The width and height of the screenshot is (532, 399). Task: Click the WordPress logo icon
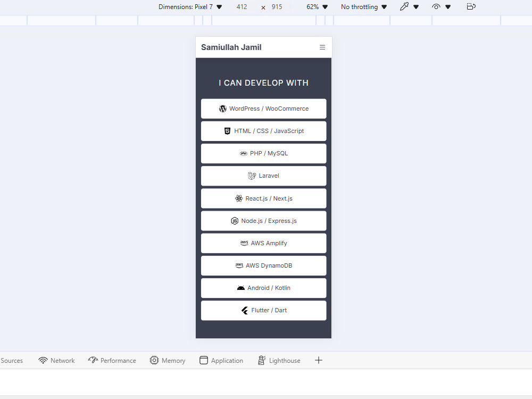click(222, 109)
